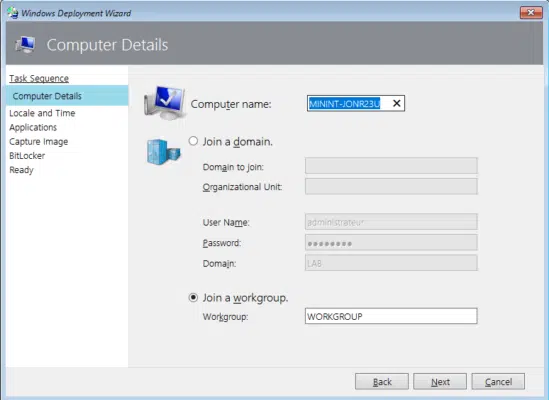Go to the Applications step
The image size is (549, 400).
click(33, 127)
